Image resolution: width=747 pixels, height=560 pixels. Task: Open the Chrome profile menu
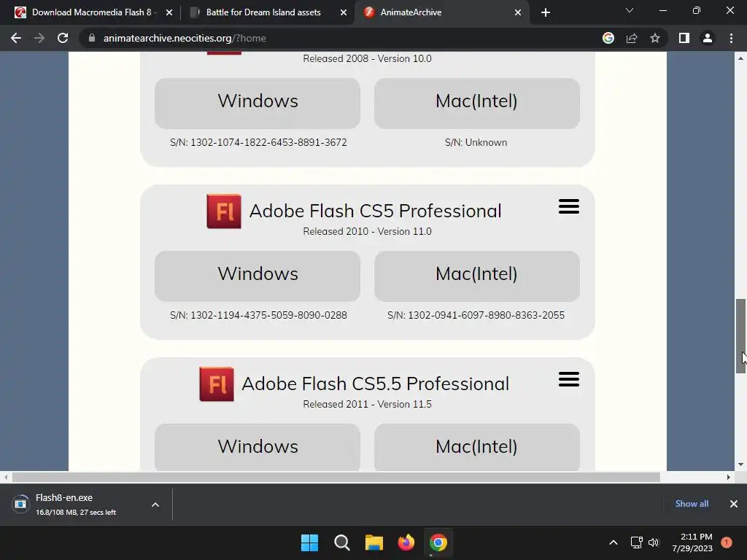click(x=708, y=38)
